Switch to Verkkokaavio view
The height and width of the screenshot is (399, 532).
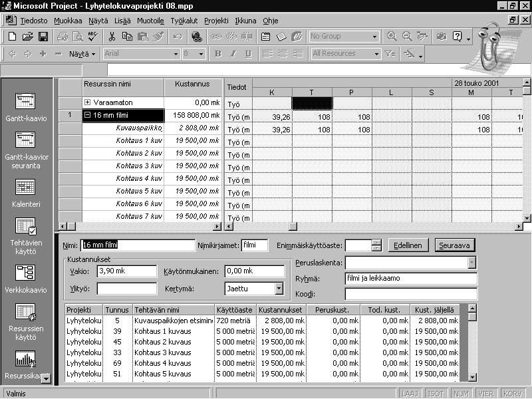[x=26, y=279]
